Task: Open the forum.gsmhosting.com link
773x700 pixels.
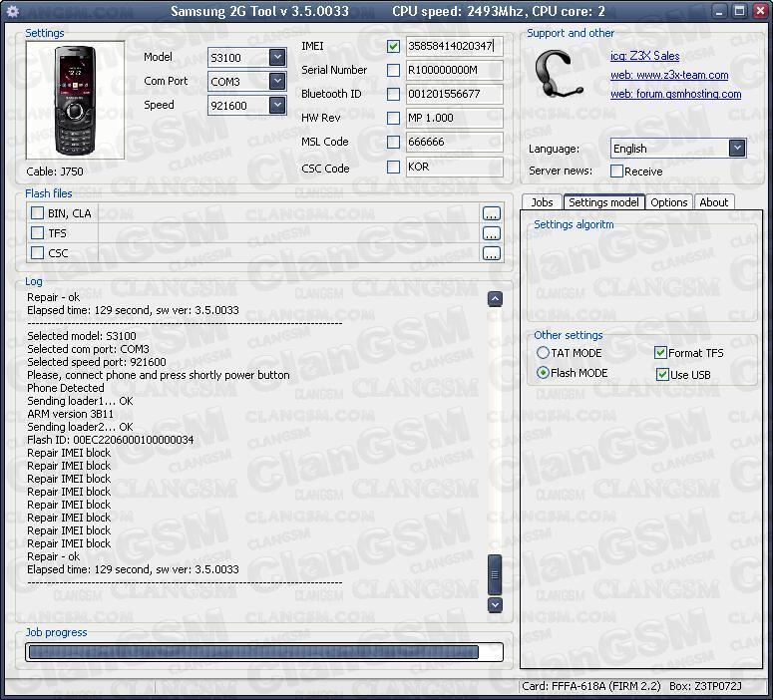Action: pos(675,94)
